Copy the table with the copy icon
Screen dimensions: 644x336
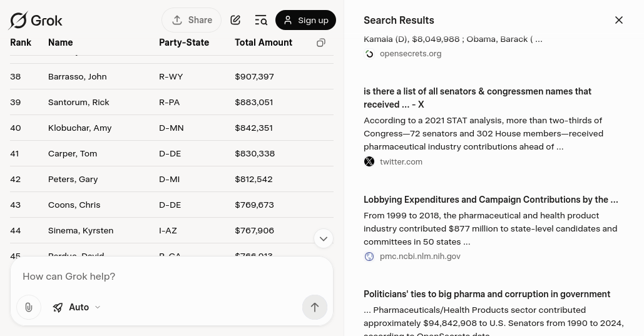click(321, 43)
